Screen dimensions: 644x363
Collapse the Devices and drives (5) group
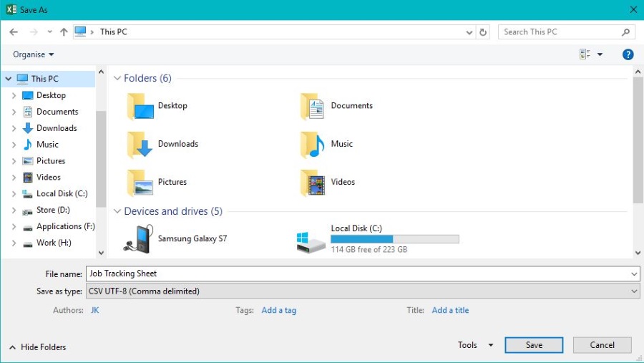tap(117, 211)
